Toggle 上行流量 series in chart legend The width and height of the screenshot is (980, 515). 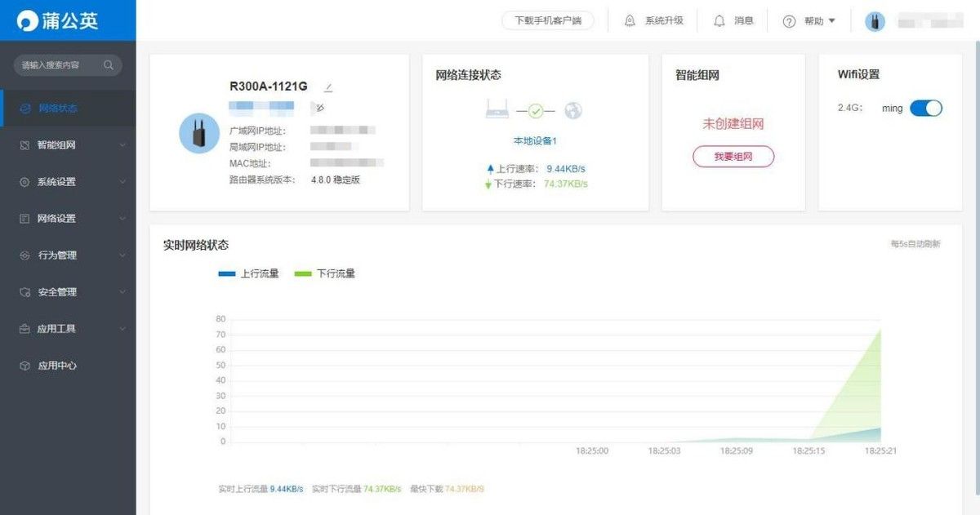pyautogui.click(x=249, y=273)
